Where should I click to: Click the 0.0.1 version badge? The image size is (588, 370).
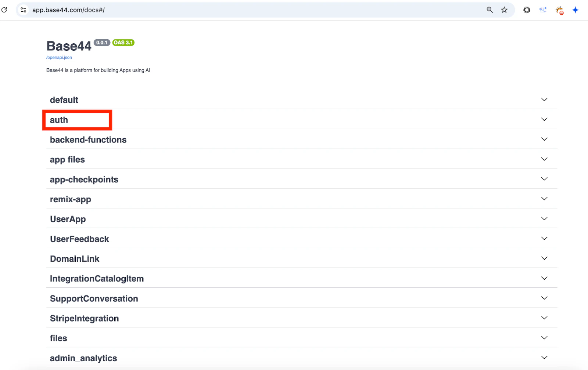(x=102, y=43)
